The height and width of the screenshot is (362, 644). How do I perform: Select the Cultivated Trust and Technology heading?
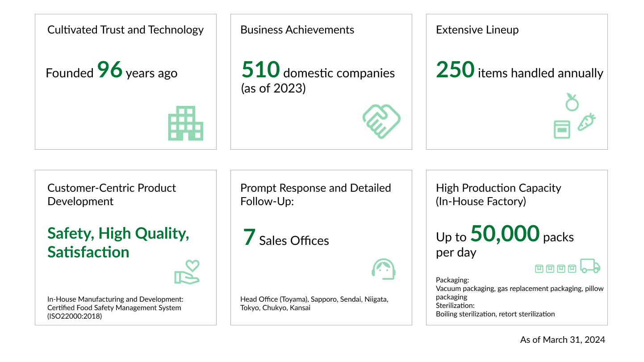tap(125, 30)
